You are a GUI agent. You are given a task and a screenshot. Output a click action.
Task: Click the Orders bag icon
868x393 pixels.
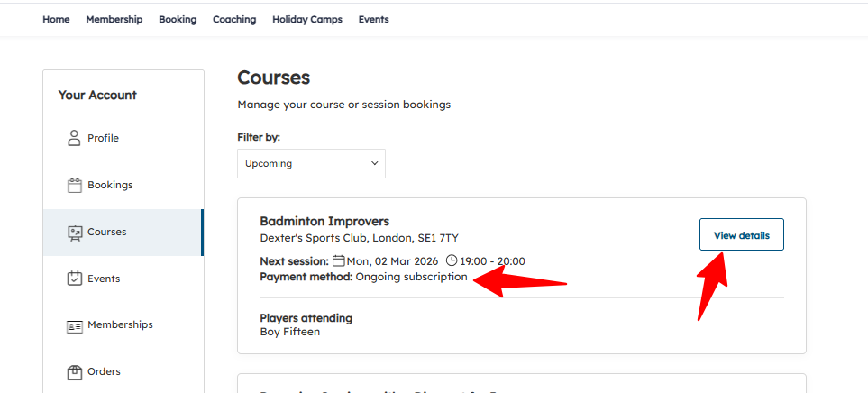pos(75,371)
